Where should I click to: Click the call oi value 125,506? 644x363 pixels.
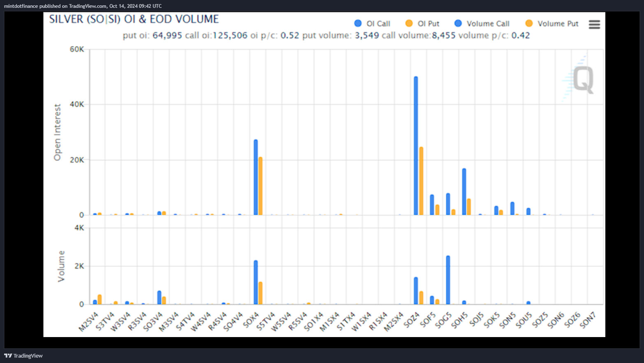[230, 35]
